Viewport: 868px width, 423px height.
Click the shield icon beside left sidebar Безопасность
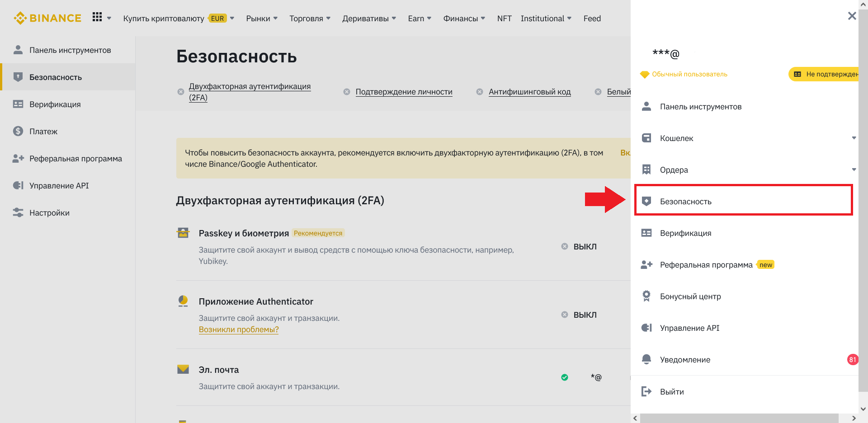point(18,77)
